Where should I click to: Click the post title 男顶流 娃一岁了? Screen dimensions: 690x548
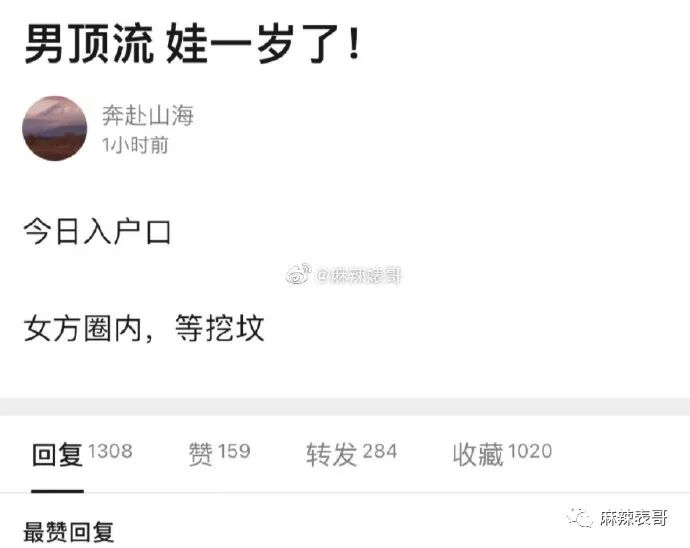192,44
